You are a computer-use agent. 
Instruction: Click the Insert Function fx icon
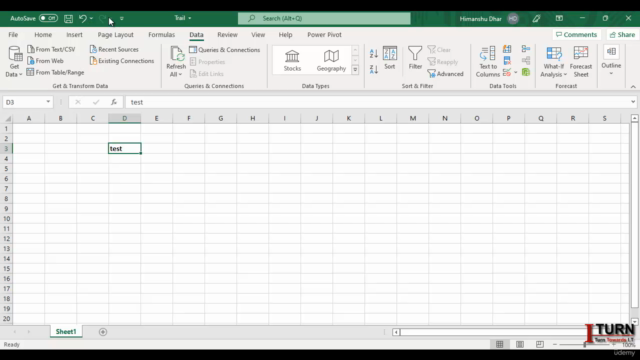pyautogui.click(x=113, y=102)
